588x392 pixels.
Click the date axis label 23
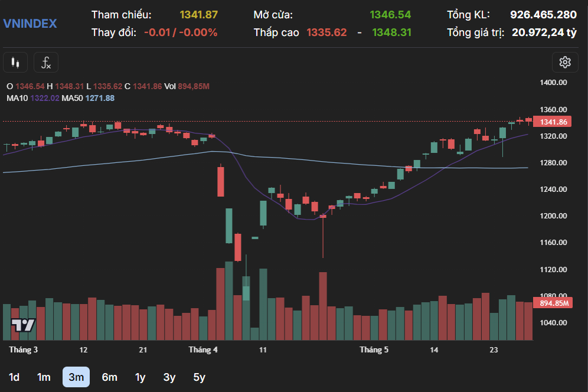tap(494, 350)
